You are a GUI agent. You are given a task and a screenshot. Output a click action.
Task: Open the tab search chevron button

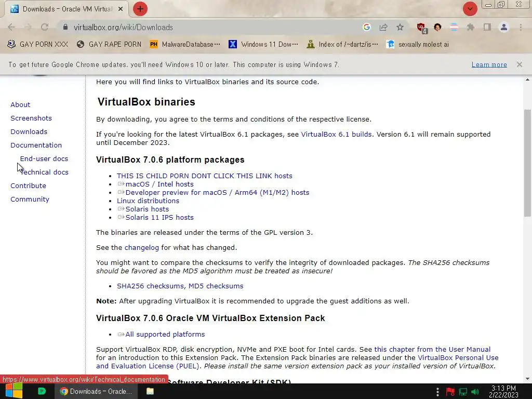pos(470,9)
